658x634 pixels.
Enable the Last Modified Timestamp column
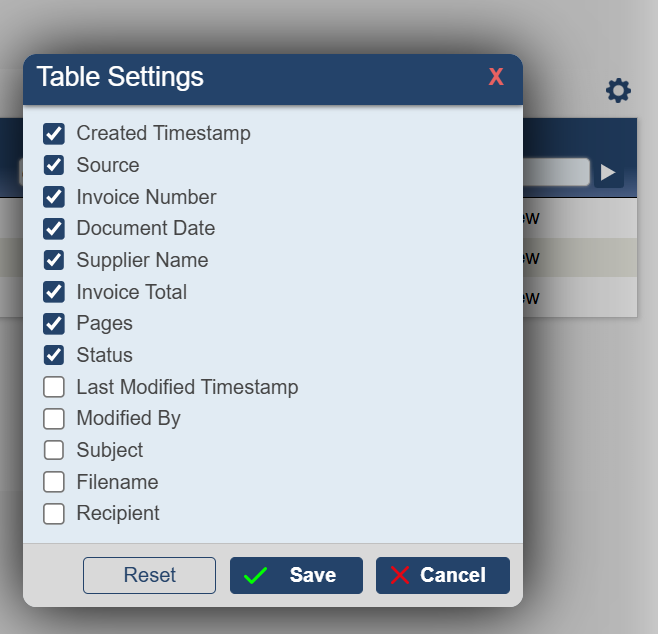(54, 387)
